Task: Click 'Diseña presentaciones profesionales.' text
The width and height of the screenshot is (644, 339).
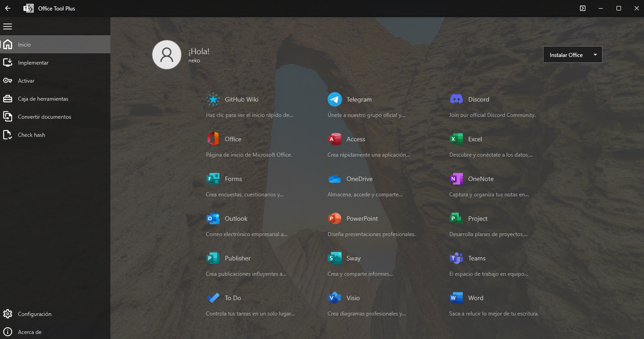Action: [371, 234]
